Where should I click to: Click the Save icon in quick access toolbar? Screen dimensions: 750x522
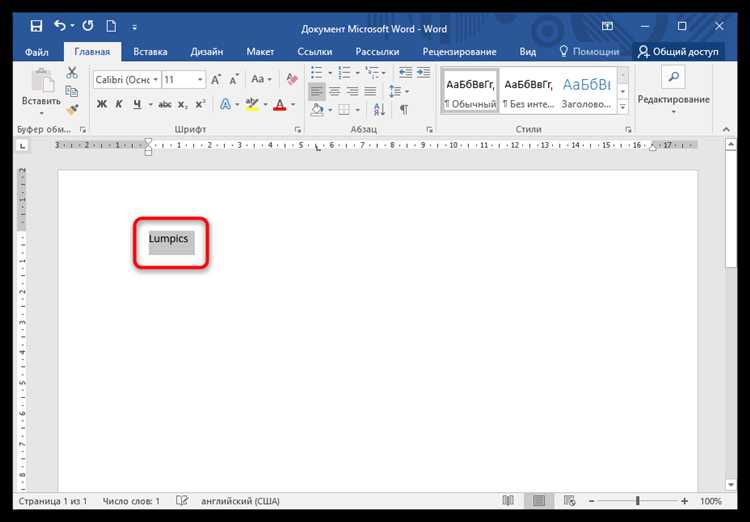[x=36, y=25]
